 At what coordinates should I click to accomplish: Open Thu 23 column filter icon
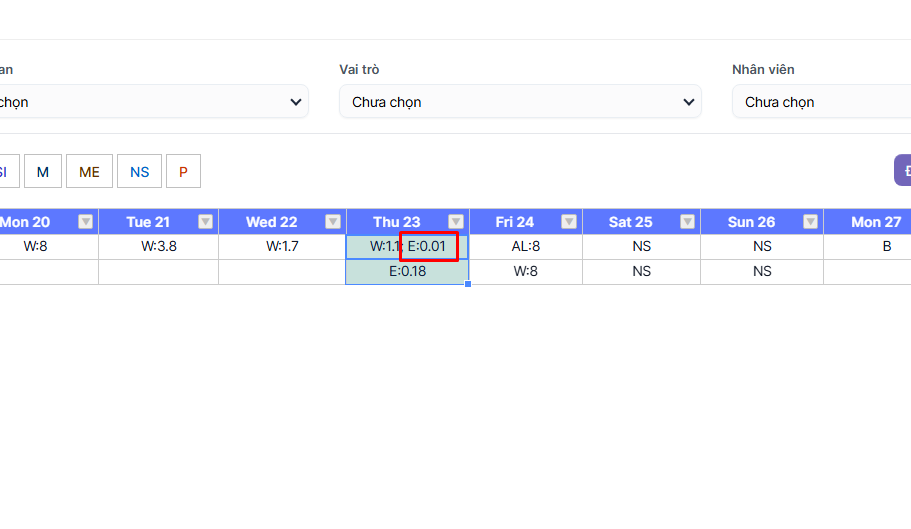coord(456,222)
